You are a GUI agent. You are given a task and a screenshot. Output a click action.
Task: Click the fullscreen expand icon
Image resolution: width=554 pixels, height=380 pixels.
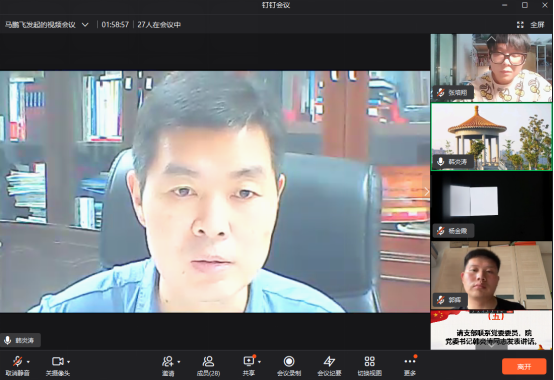tap(520, 25)
